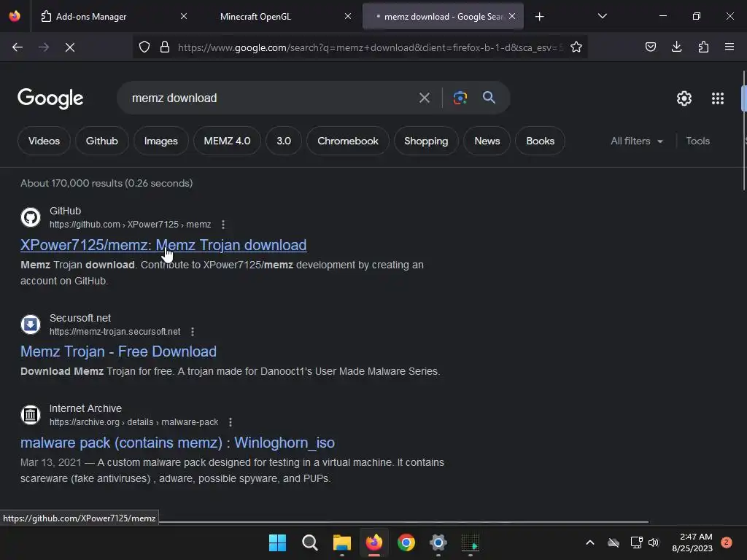The image size is (747, 560).
Task: Open Google quick settings gear
Action: pos(684,98)
